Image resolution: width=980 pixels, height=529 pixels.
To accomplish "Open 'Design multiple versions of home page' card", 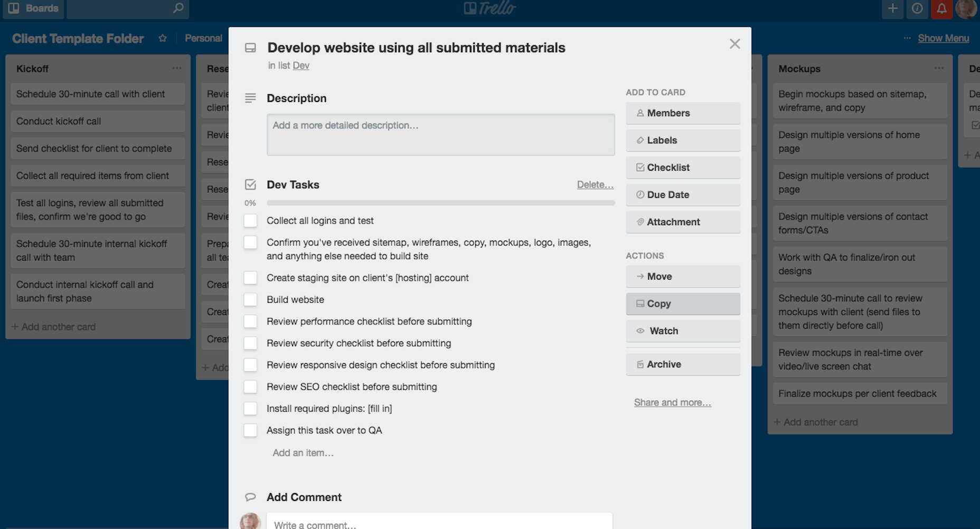I will (x=860, y=142).
